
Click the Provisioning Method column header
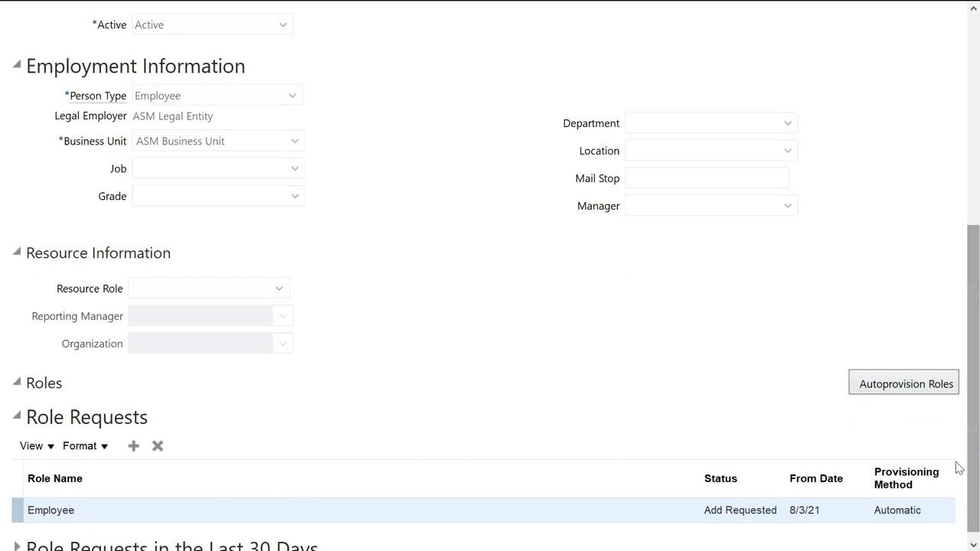pos(906,478)
